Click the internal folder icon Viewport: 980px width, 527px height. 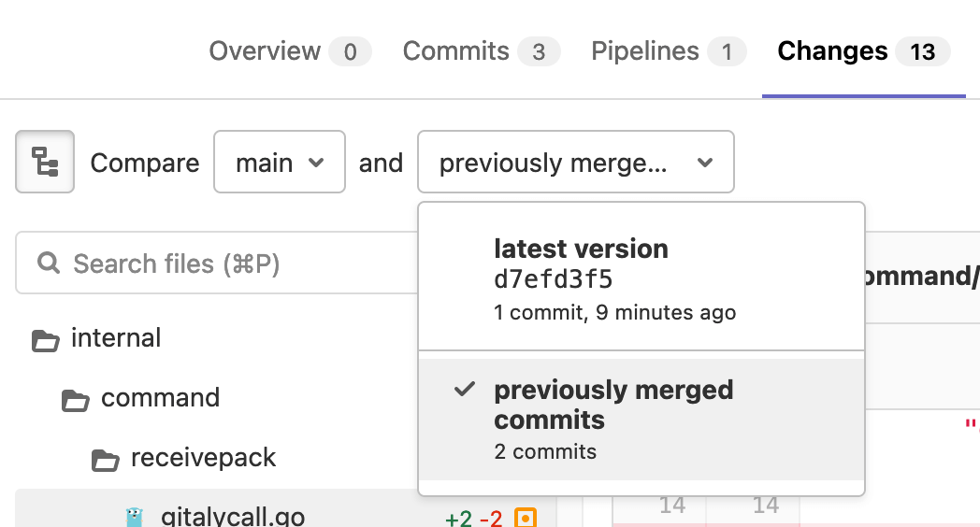(45, 339)
